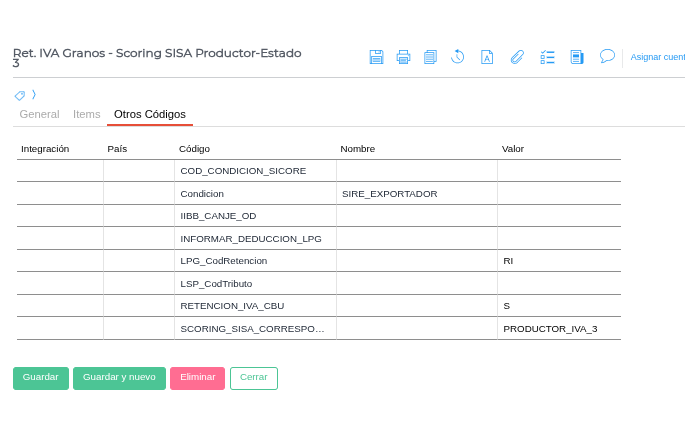Click the print icon in toolbar
685x430 pixels.
point(403,57)
